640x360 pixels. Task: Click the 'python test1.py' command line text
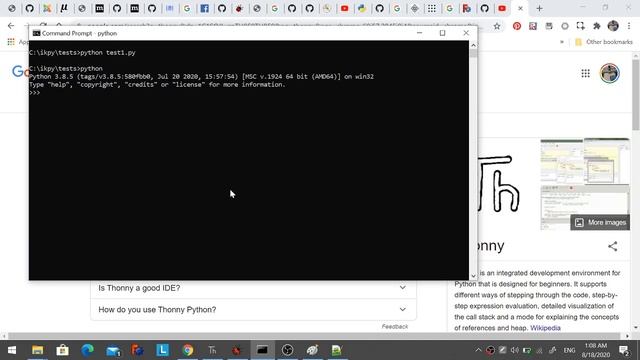(108, 53)
